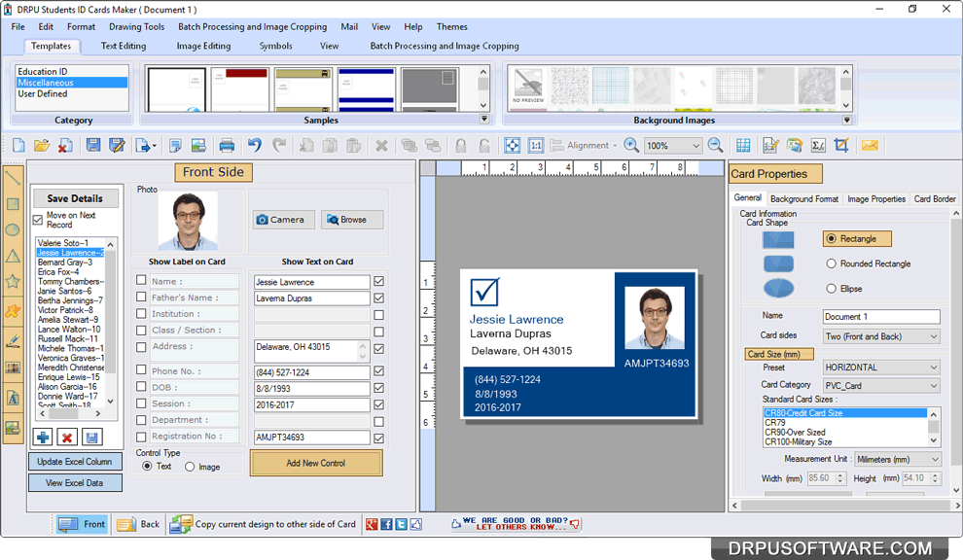The height and width of the screenshot is (560, 963).
Task: Open the Format menu
Action: click(x=81, y=27)
